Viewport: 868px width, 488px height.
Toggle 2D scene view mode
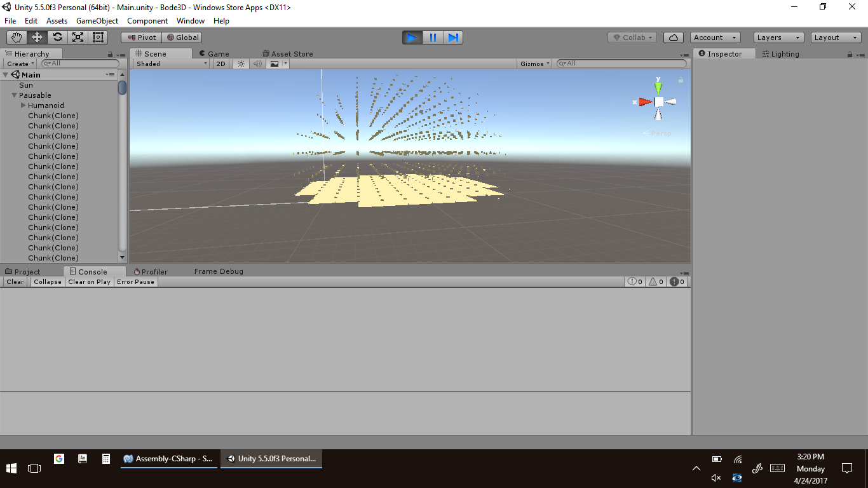coord(220,64)
